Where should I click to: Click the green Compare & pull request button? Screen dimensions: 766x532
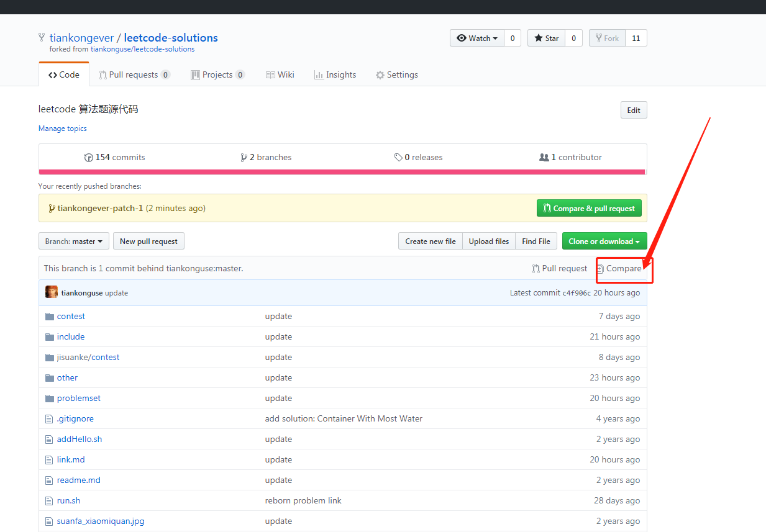tap(589, 209)
